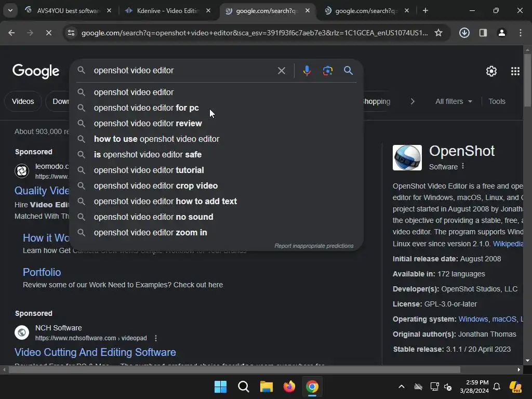Go back to previous page
The width and height of the screenshot is (532, 399).
tap(11, 33)
